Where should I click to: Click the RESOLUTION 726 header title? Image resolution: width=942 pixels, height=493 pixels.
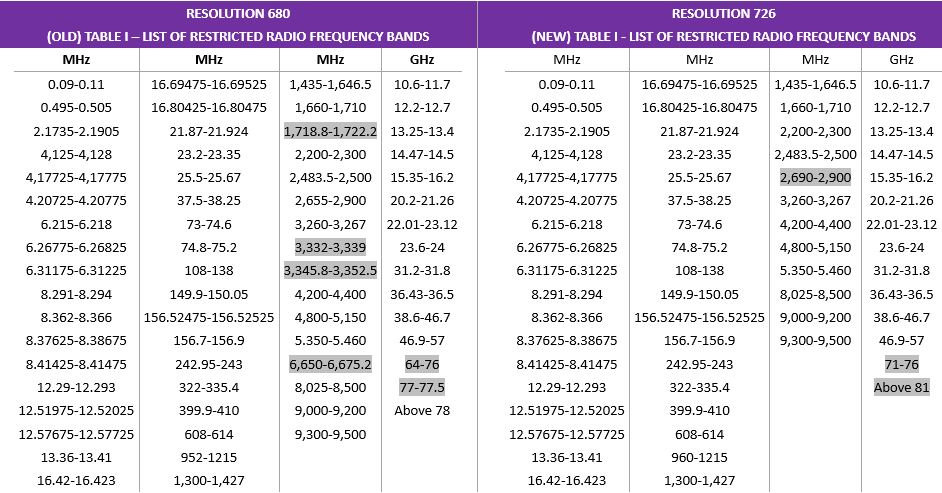tap(723, 14)
